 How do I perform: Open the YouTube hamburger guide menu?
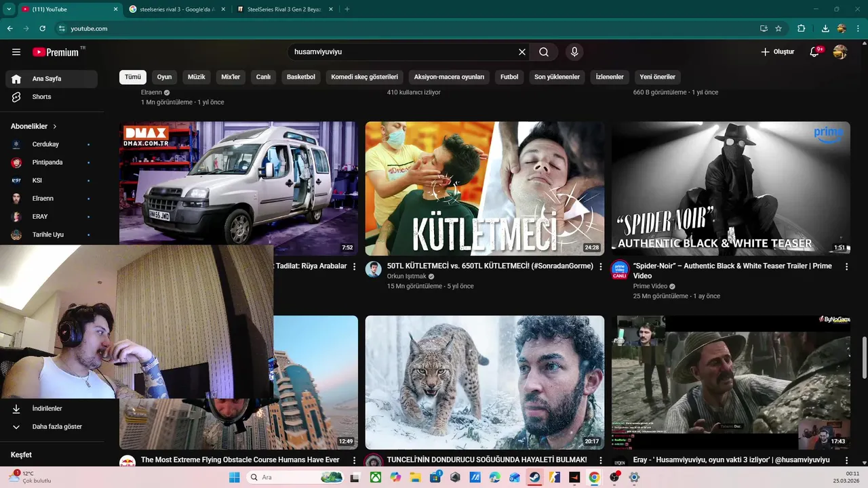point(16,52)
